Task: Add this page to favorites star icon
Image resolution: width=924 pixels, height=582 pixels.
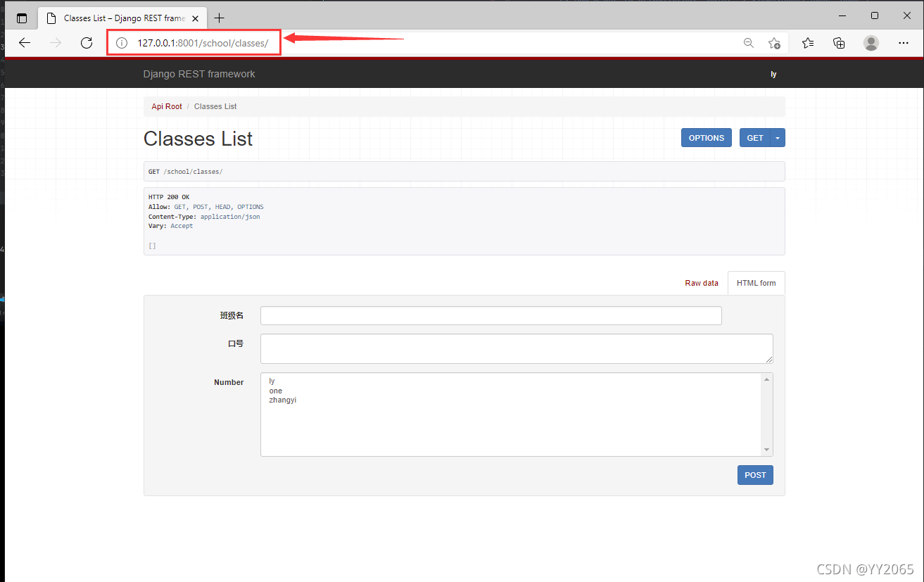Action: (774, 43)
